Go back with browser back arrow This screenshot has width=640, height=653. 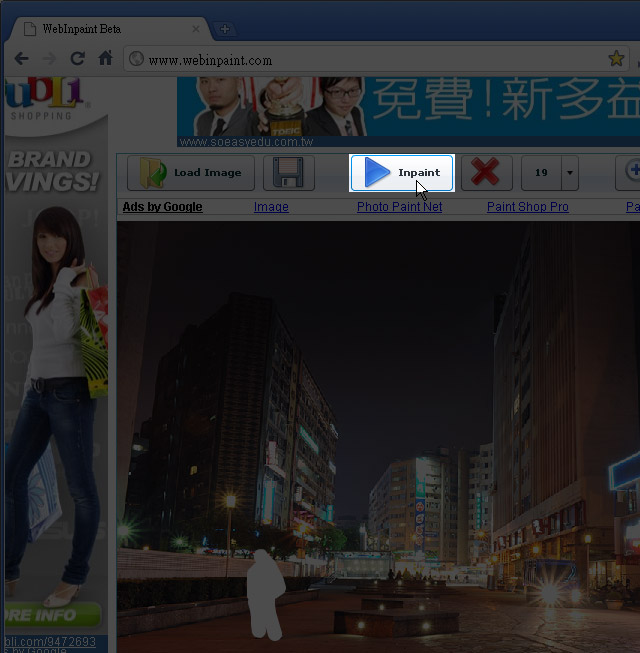(21, 59)
